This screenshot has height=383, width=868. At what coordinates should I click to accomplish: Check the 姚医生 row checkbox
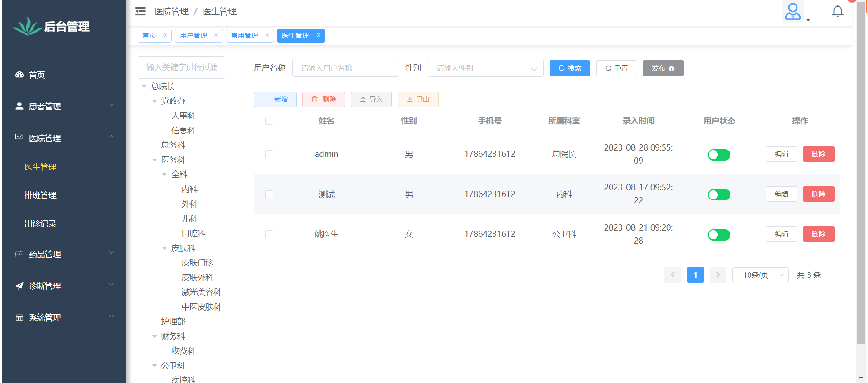[269, 234]
